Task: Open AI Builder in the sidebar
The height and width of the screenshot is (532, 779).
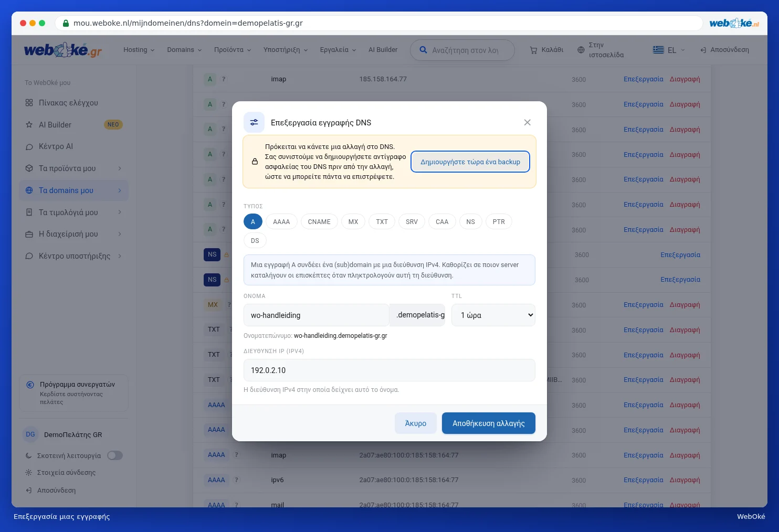Action: tap(73, 125)
